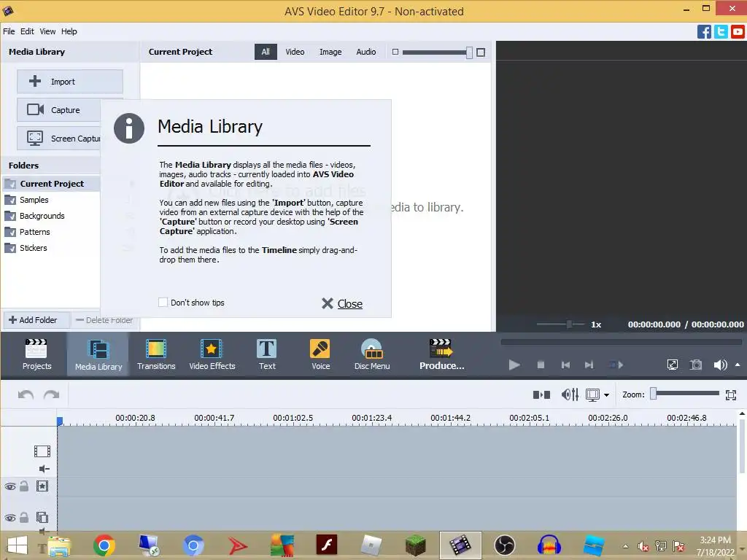Click the Screen Capture button

pos(58,138)
